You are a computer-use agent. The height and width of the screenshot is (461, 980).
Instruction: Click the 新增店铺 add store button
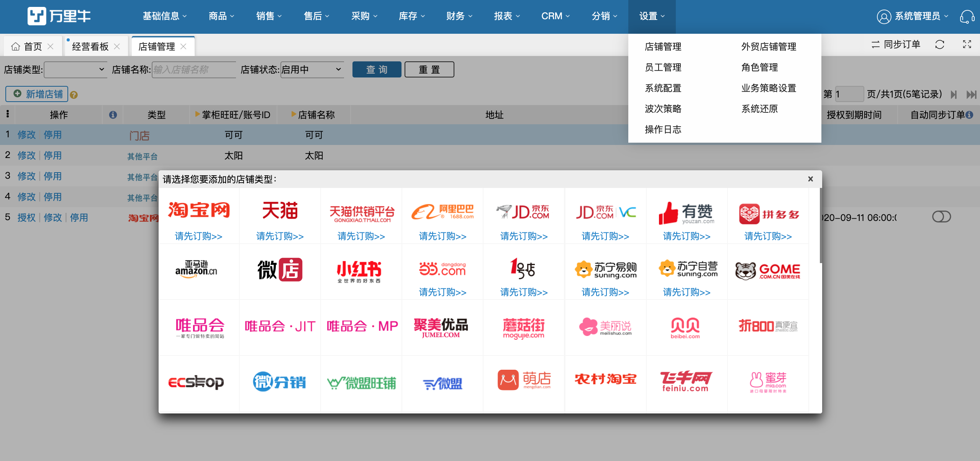(x=37, y=94)
